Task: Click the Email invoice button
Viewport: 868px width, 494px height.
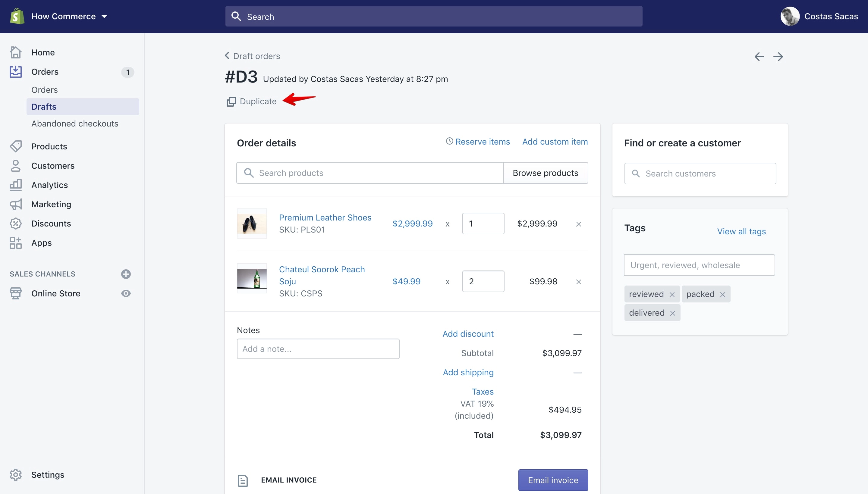Action: click(x=553, y=480)
